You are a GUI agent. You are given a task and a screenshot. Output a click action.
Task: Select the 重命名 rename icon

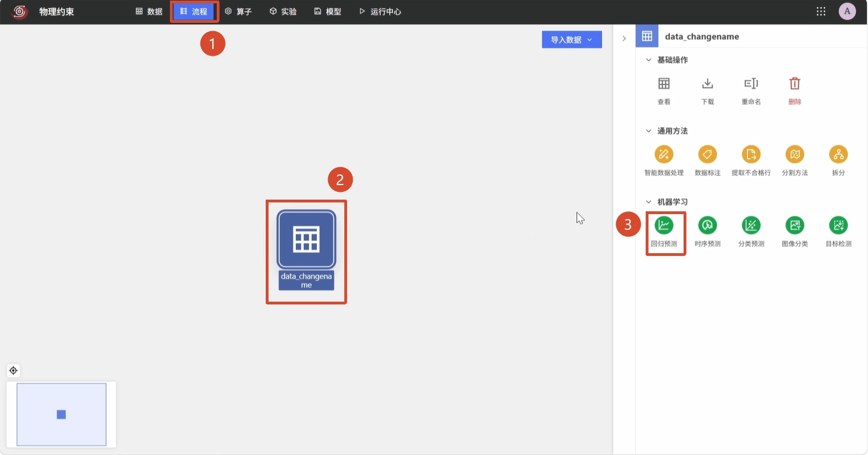pos(751,84)
